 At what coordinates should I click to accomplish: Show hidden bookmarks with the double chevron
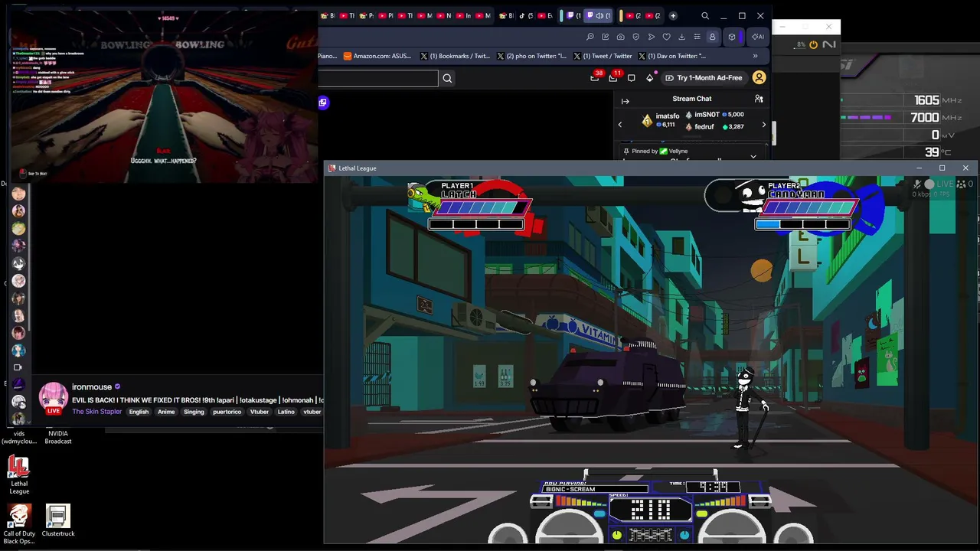click(x=755, y=56)
